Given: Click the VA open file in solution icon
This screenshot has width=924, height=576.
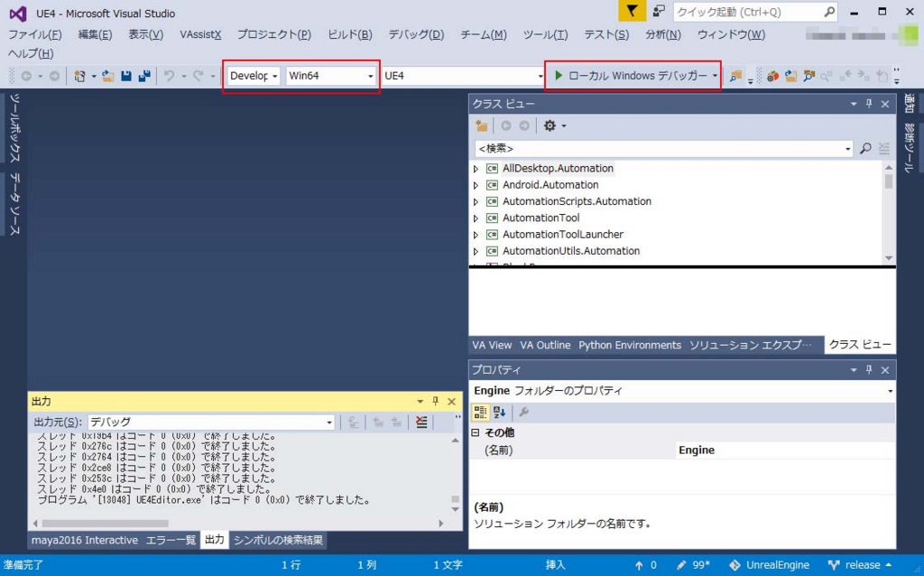Looking at the screenshot, I should [790, 76].
